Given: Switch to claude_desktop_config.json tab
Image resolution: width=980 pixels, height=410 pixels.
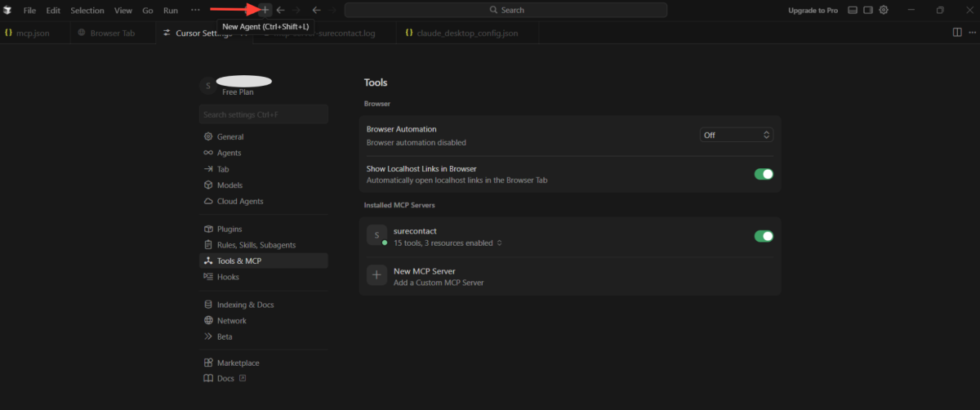Looking at the screenshot, I should [x=466, y=33].
